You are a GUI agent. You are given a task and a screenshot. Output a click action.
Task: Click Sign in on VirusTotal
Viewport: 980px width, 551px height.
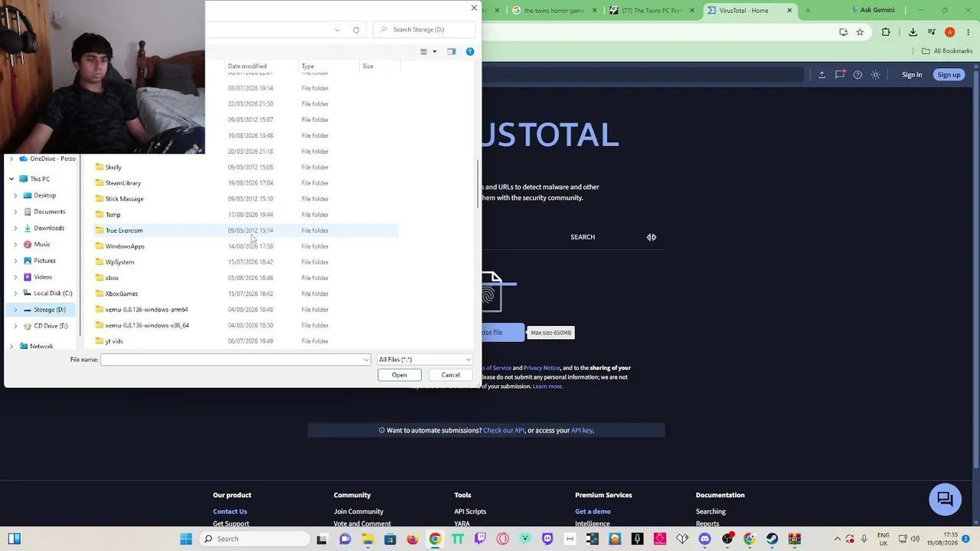[912, 75]
